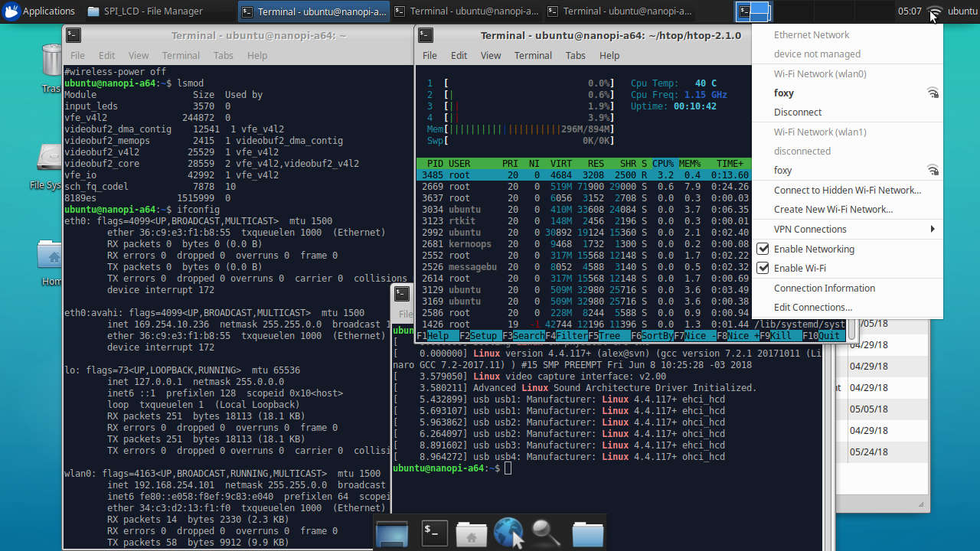The image size is (980, 551).
Task: Switch to SPI_LCD File Manager taskbar window
Action: (x=145, y=11)
